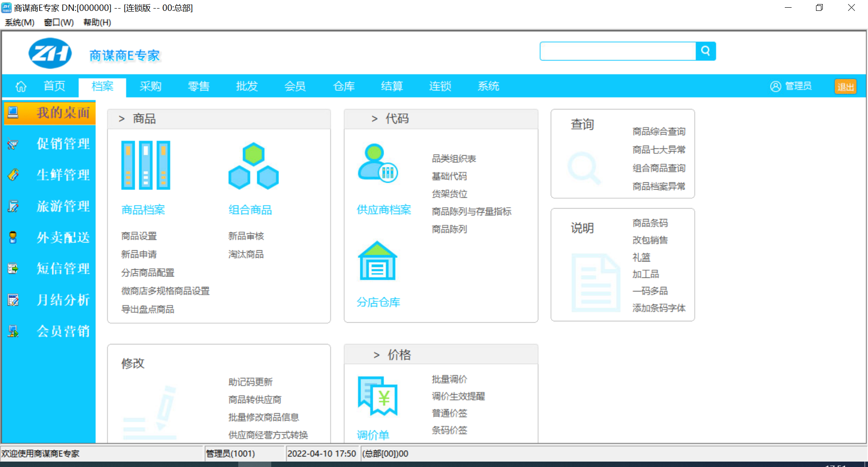Click the 会员营销 sidebar icon
Viewport: 868px width, 467px height.
[13, 331]
